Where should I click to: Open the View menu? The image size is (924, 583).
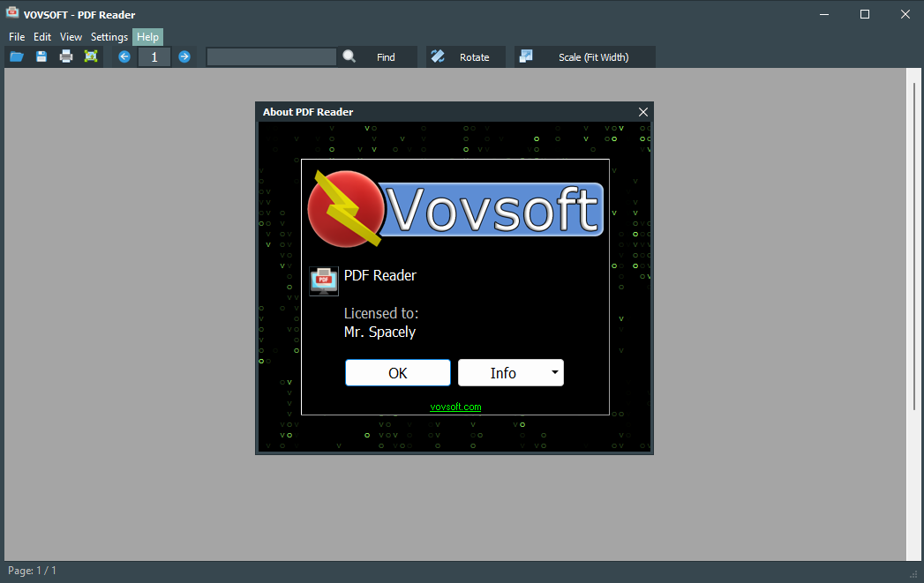[x=71, y=36]
